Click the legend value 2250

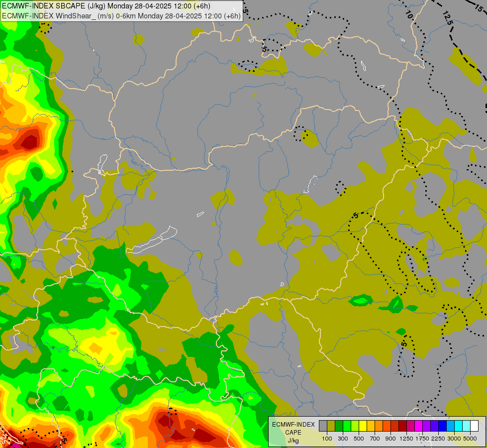tap(438, 439)
